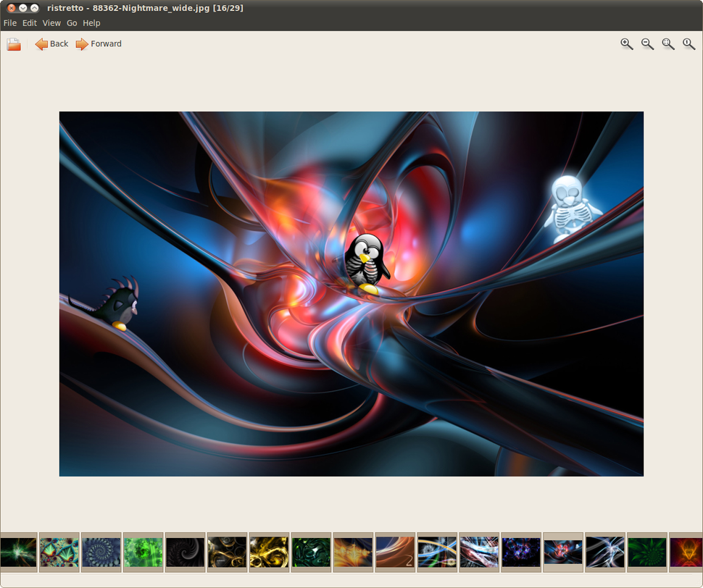Click the Forward button
The width and height of the screenshot is (703, 588).
click(99, 43)
